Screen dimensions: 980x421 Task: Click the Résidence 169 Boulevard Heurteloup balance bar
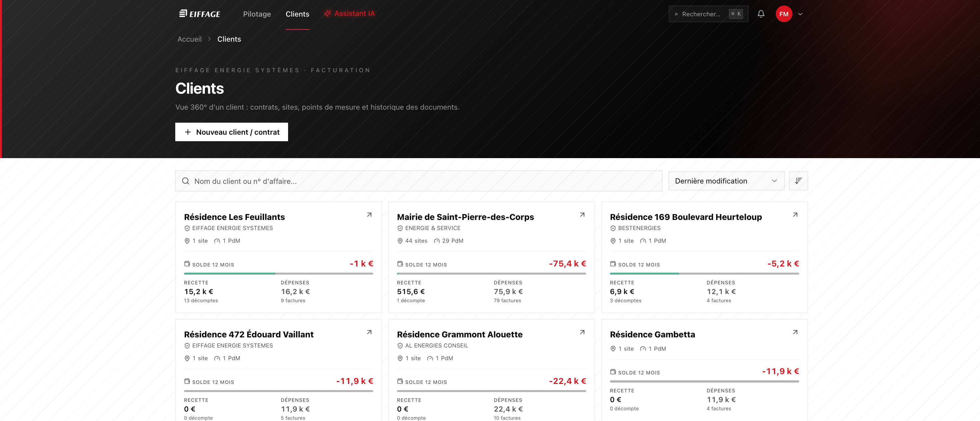(705, 274)
